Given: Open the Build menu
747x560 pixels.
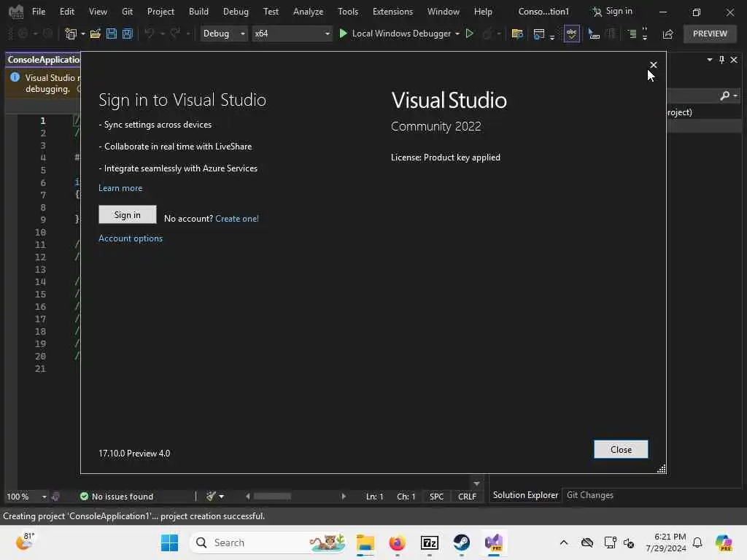Looking at the screenshot, I should pos(198,12).
